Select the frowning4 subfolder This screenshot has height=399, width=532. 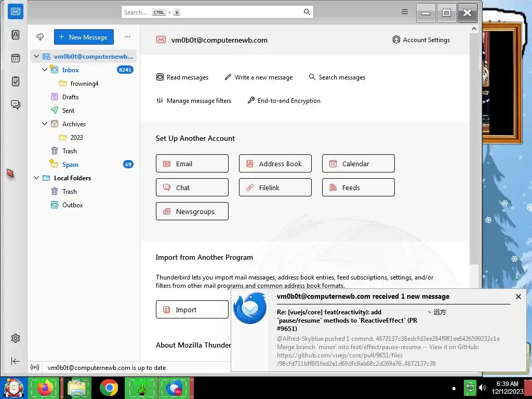(84, 84)
